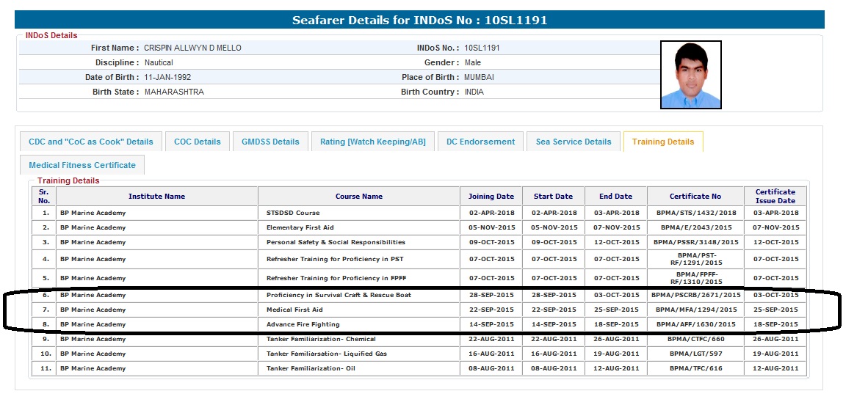Click the Joining Date column header

tap(491, 197)
